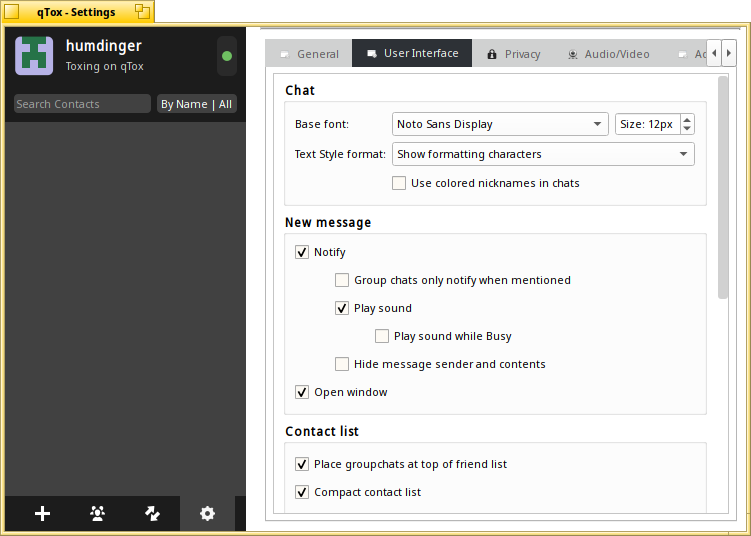
Task: Click the Chat section heading
Action: [300, 91]
